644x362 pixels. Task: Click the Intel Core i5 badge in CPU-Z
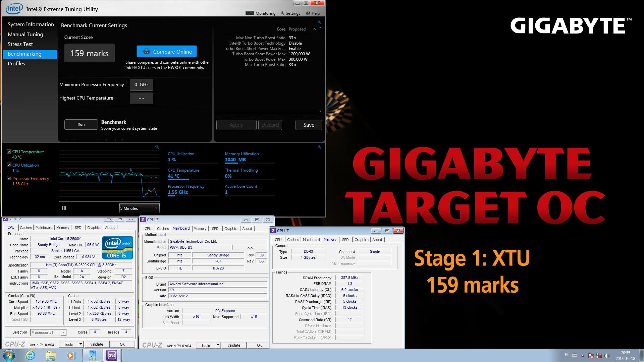(118, 248)
